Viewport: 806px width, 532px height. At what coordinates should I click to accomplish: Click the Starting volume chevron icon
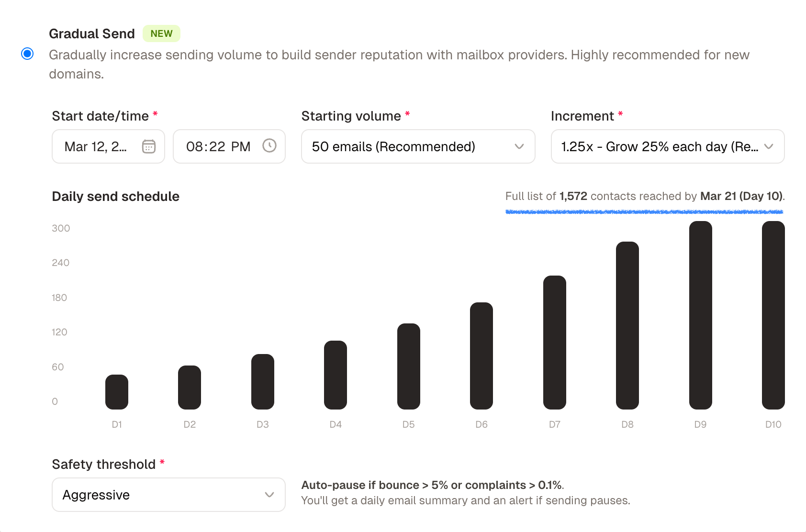(520, 147)
